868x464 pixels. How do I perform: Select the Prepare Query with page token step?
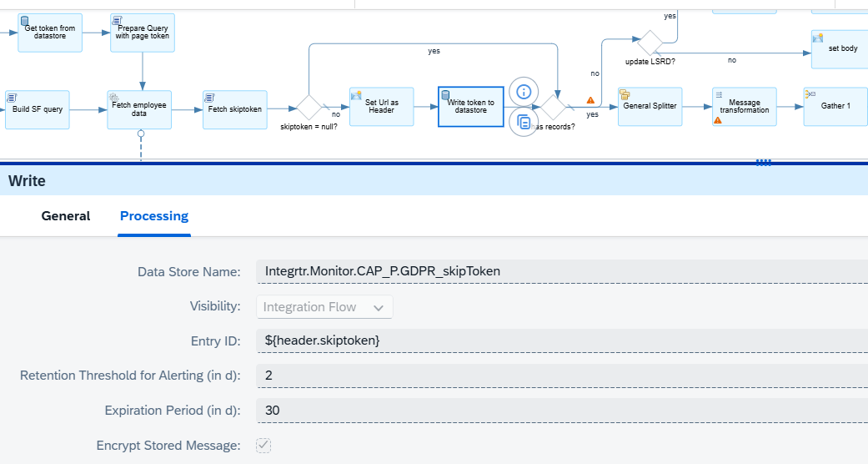pyautogui.click(x=143, y=33)
